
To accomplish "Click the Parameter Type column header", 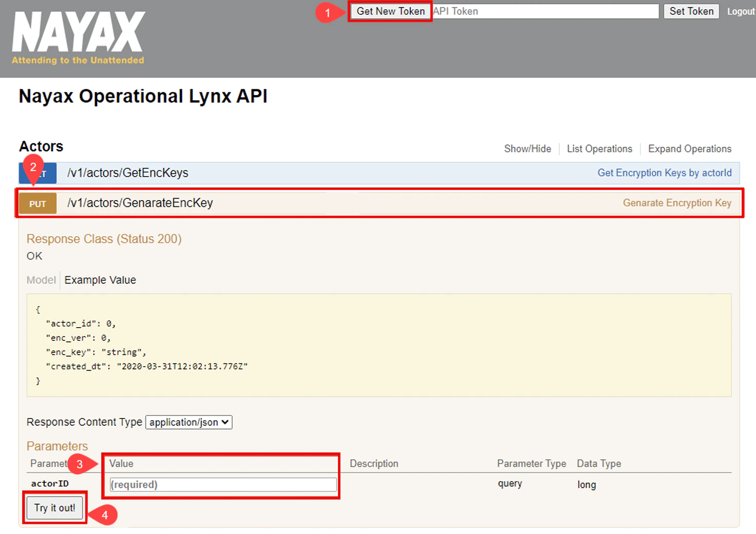I will 532,464.
